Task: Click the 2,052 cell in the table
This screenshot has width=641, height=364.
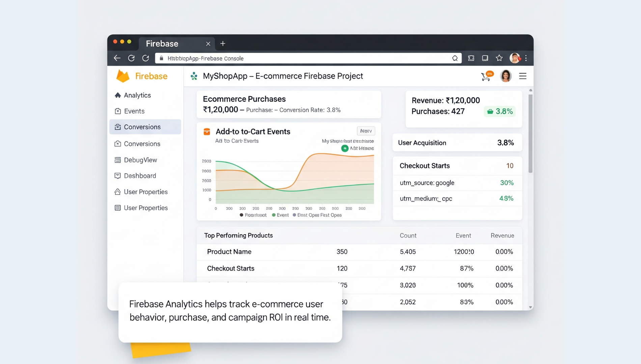Action: click(408, 302)
